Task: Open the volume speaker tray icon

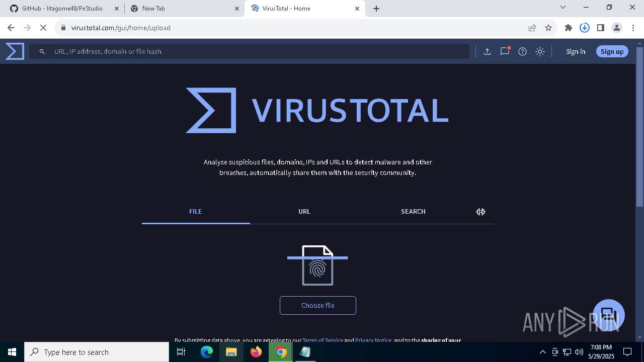Action: coord(579,352)
